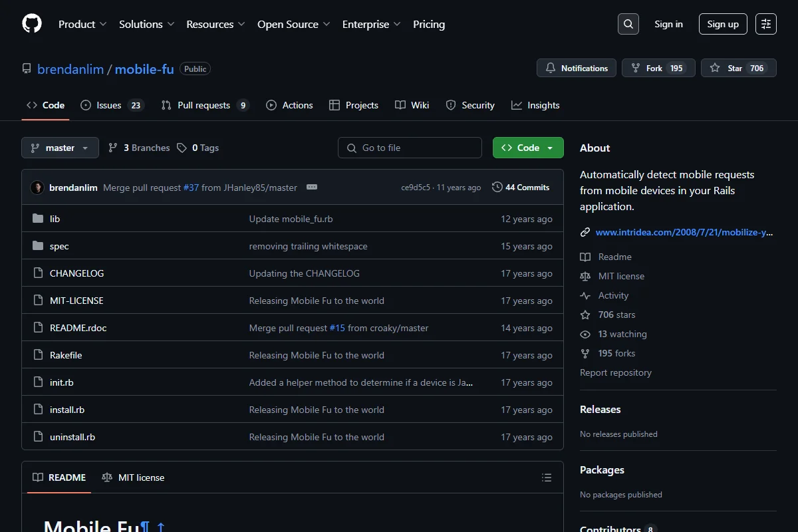The height and width of the screenshot is (532, 798).
Task: Open the README outline list icon
Action: pos(547,477)
